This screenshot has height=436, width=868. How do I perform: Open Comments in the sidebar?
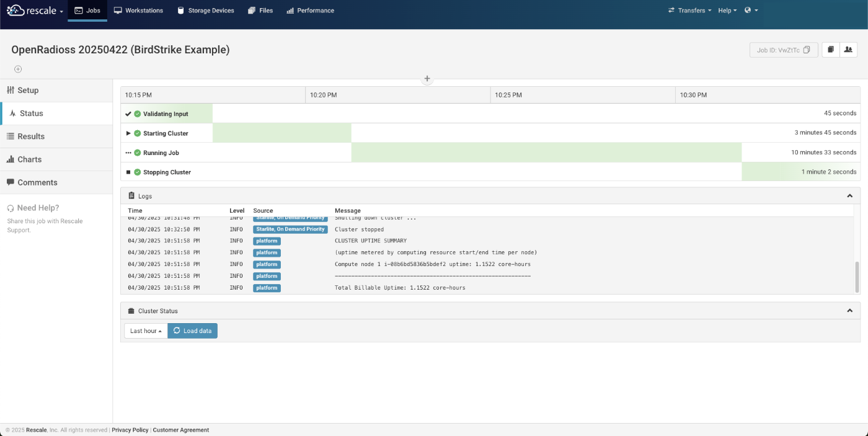click(x=56, y=182)
